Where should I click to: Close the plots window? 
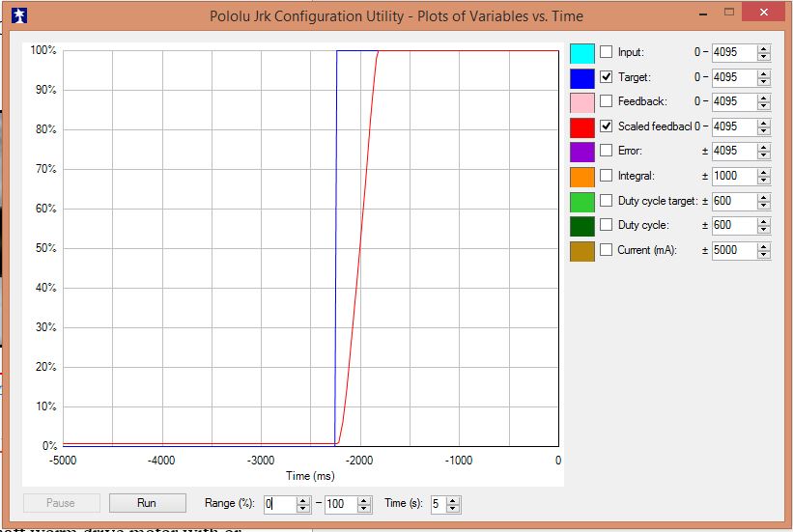[x=764, y=13]
